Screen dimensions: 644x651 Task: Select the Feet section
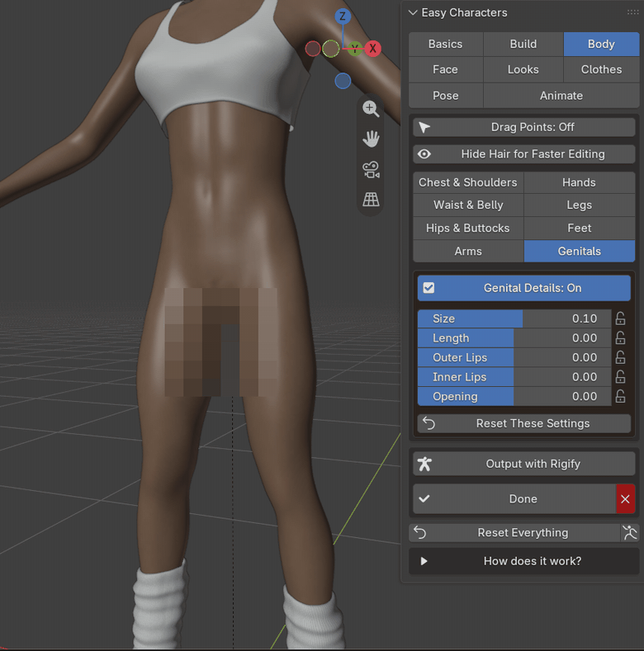point(579,229)
